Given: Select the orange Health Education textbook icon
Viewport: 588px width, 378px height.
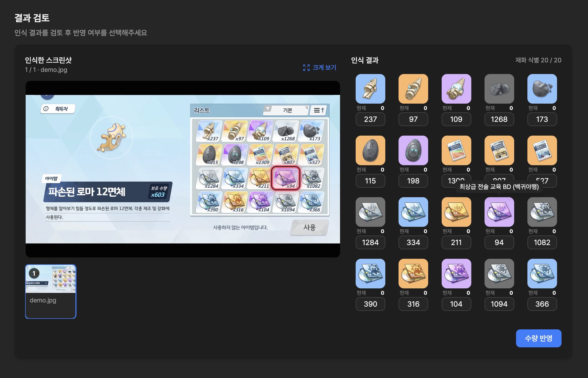Looking at the screenshot, I should click(x=542, y=150).
